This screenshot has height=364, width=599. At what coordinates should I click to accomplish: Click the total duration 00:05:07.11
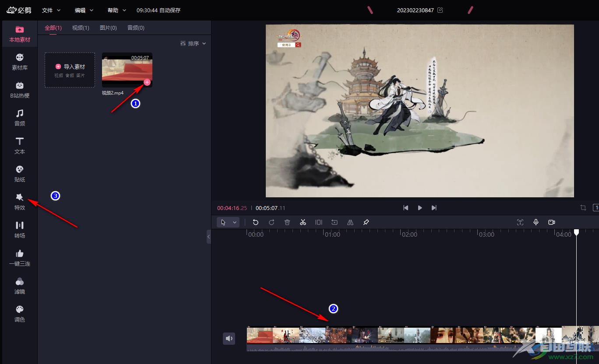(x=271, y=208)
